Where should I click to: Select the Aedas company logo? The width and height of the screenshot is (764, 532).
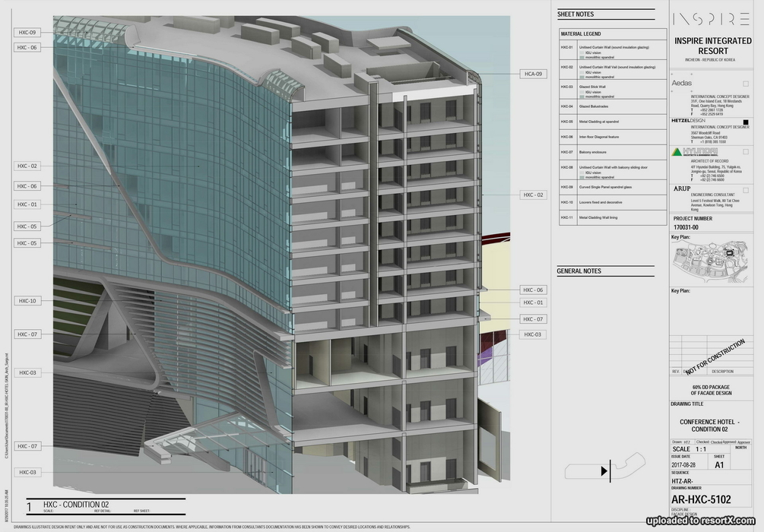click(x=683, y=83)
